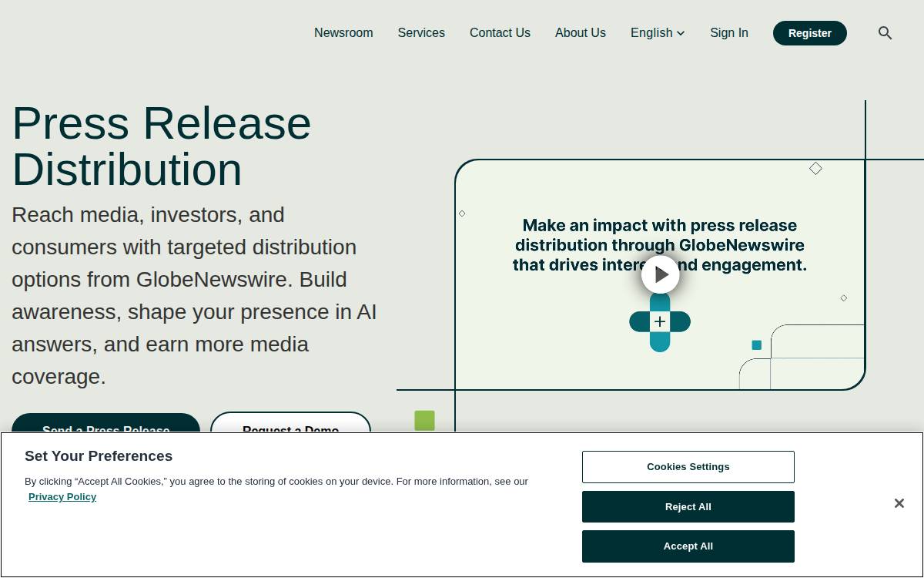
Task: Click the video thumbnail headline text
Action: pos(660,245)
